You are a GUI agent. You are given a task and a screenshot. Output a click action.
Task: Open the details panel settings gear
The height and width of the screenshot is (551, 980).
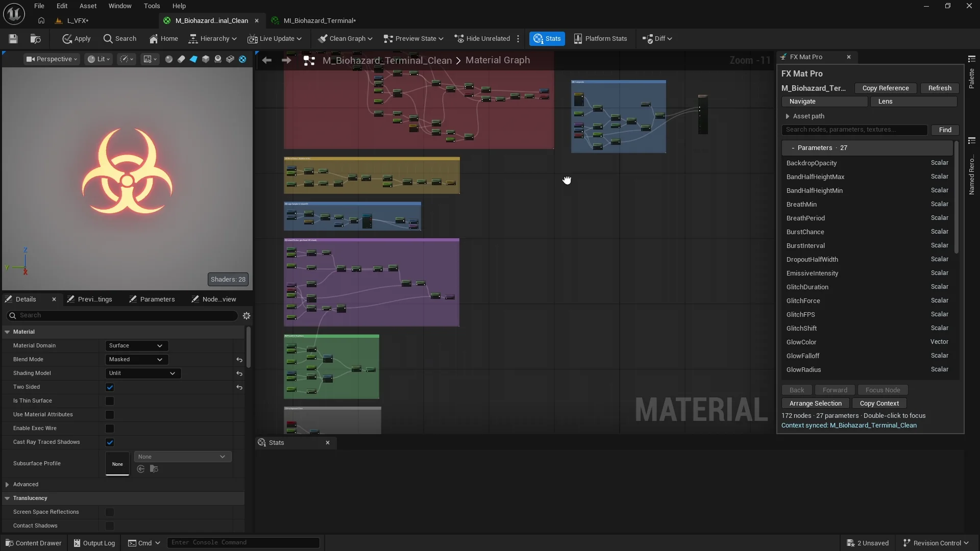pyautogui.click(x=247, y=316)
